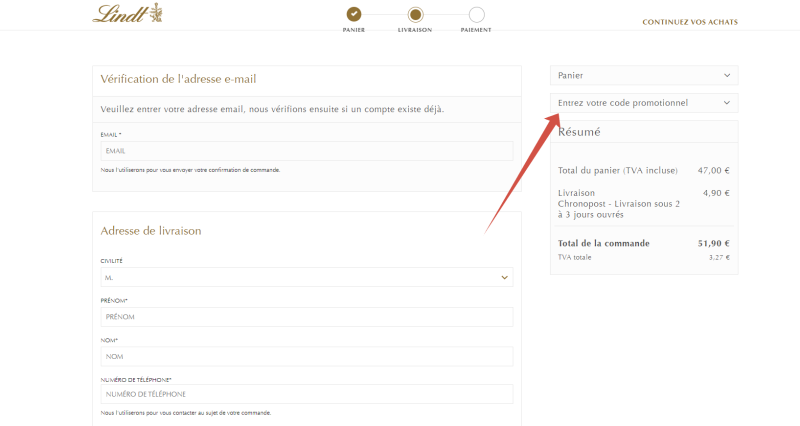Image resolution: width=800 pixels, height=426 pixels.
Task: Click the phone contact note text
Action: coord(186,413)
